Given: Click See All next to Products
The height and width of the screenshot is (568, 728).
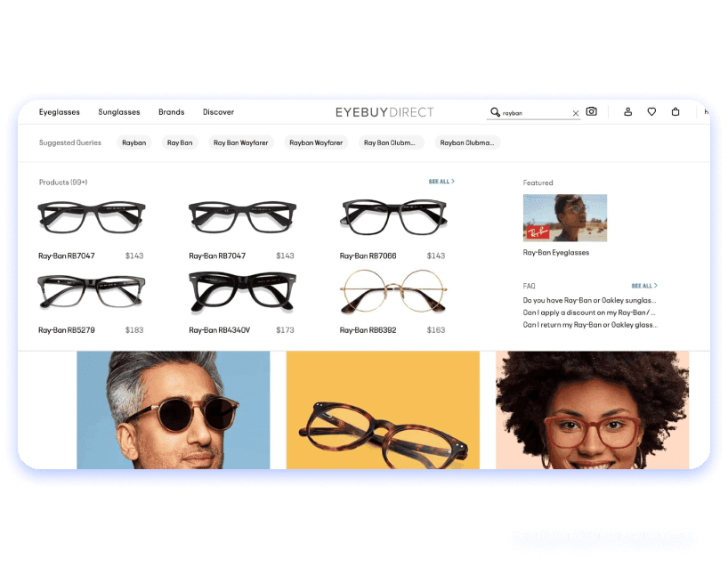Looking at the screenshot, I should 441,182.
